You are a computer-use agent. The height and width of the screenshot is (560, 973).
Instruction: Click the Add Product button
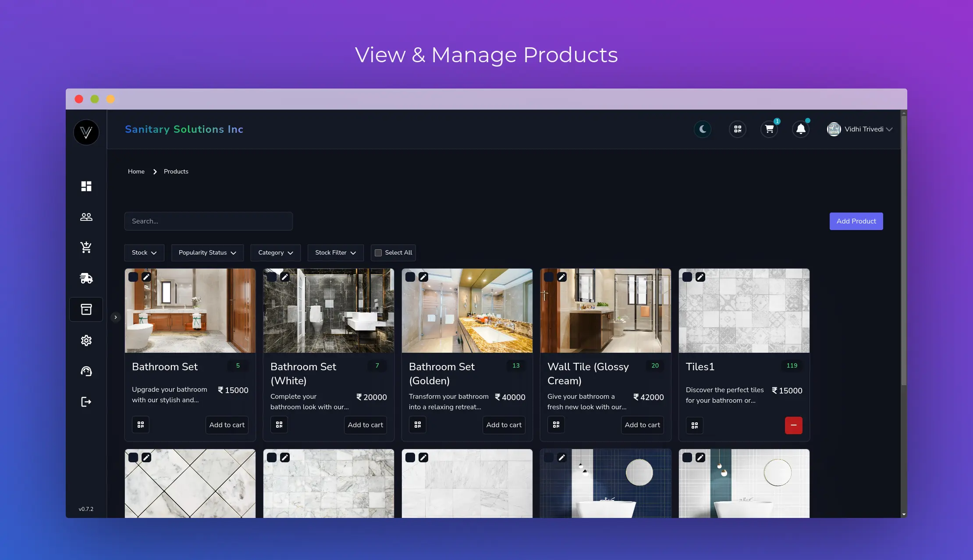point(856,221)
